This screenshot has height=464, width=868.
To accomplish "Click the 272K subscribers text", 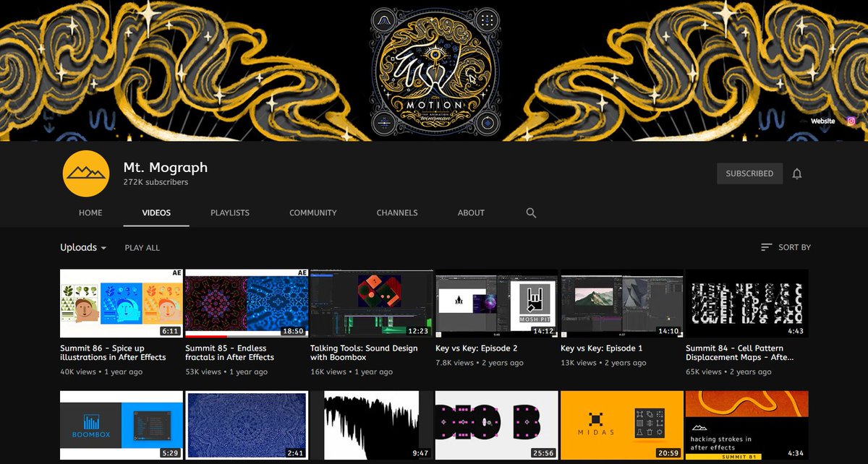I will point(156,183).
